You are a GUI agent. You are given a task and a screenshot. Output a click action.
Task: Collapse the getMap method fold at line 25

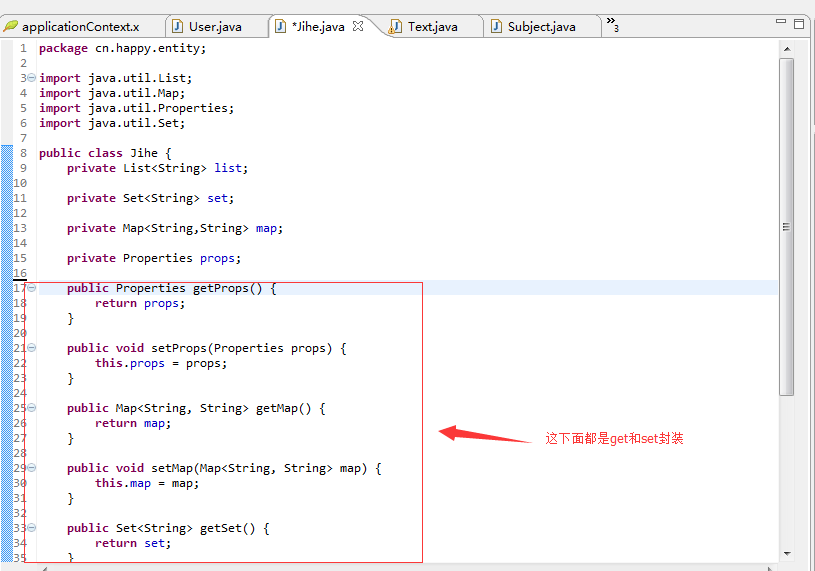(x=32, y=407)
